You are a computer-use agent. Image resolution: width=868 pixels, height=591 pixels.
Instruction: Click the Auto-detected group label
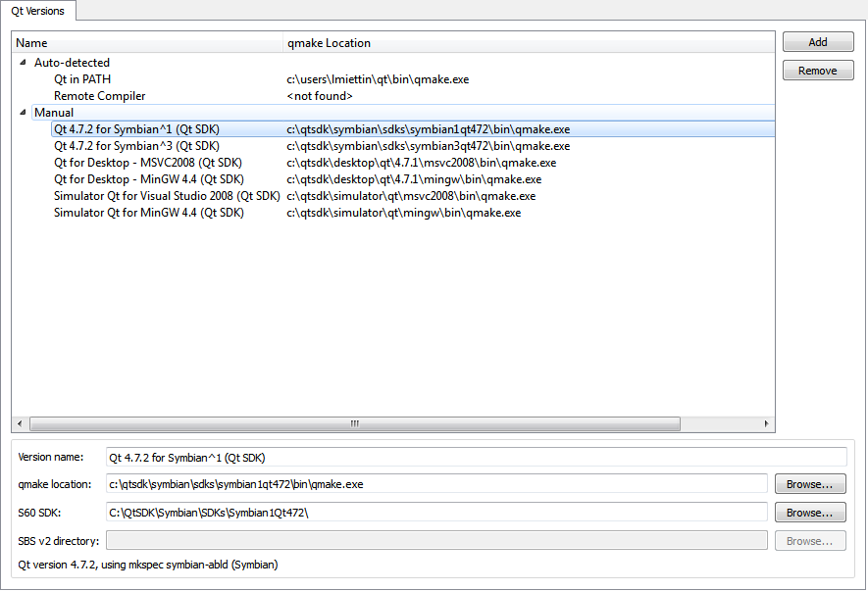72,63
